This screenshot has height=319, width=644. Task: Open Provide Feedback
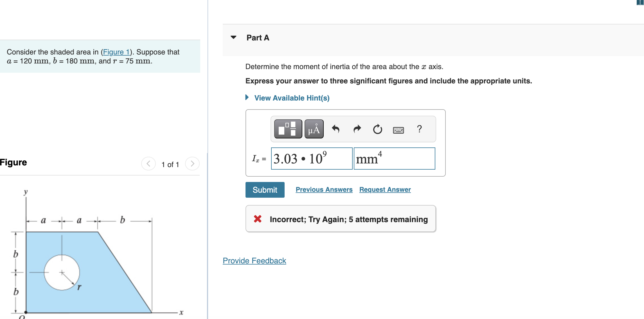[x=254, y=261]
